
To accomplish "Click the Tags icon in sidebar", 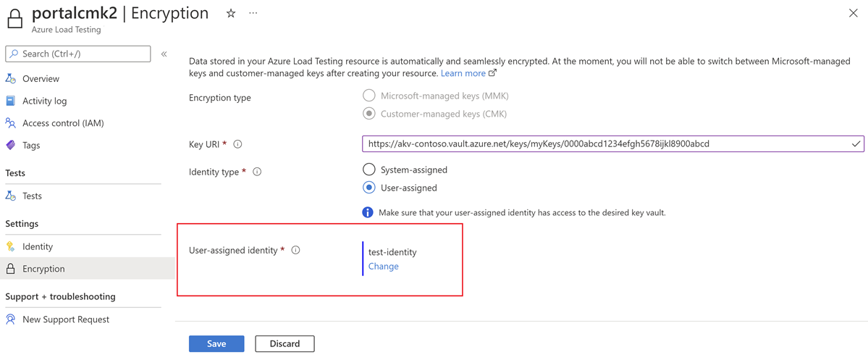I will pyautogui.click(x=11, y=145).
